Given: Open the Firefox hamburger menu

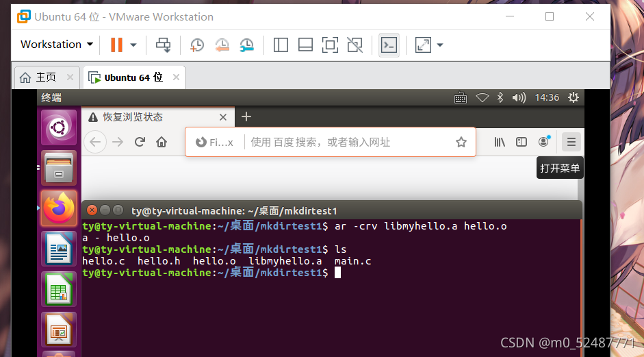Looking at the screenshot, I should coord(571,142).
